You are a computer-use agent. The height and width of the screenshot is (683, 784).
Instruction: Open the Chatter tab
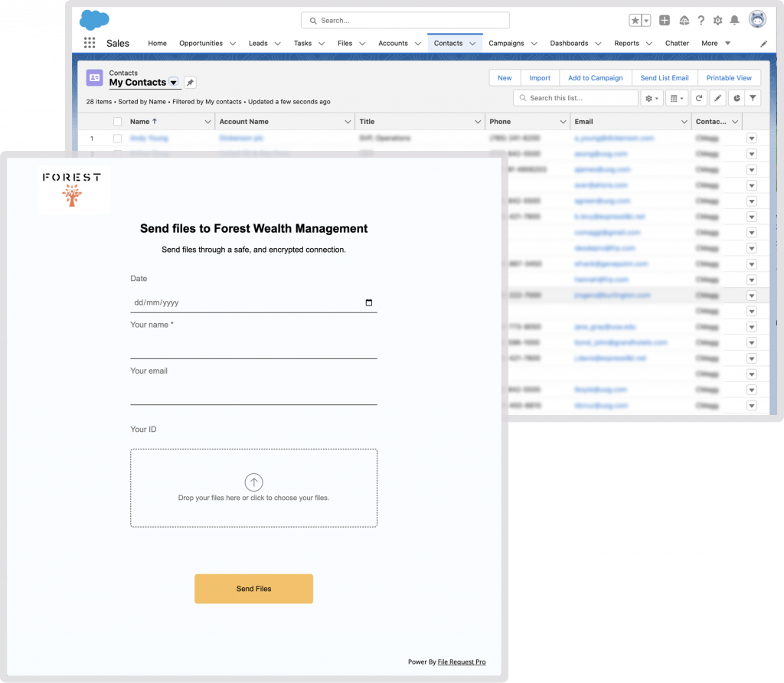(x=677, y=44)
